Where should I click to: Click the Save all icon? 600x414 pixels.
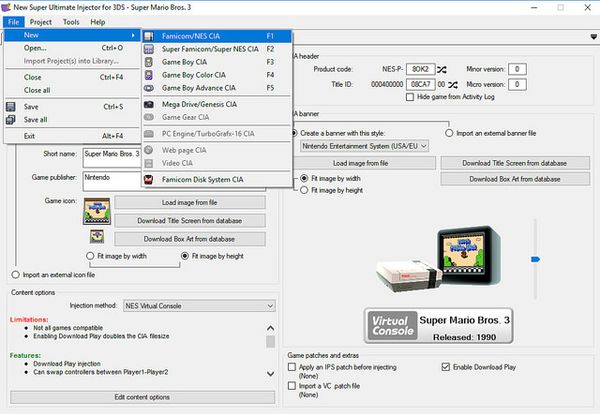pyautogui.click(x=11, y=120)
